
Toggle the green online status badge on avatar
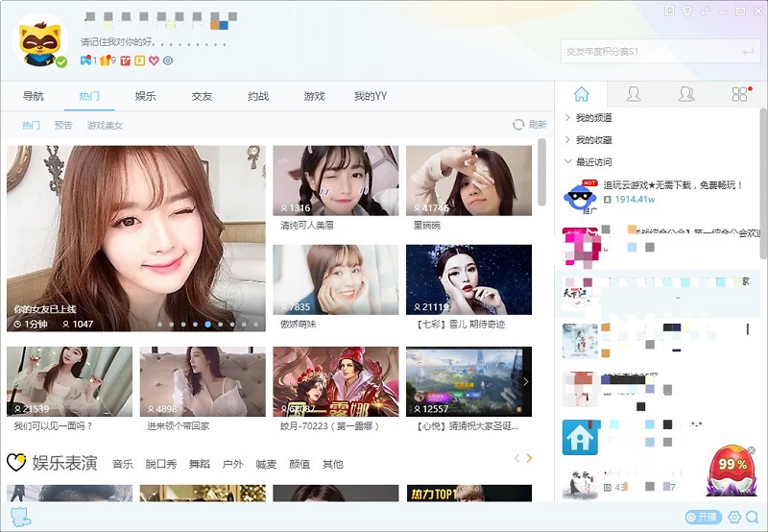click(61, 62)
